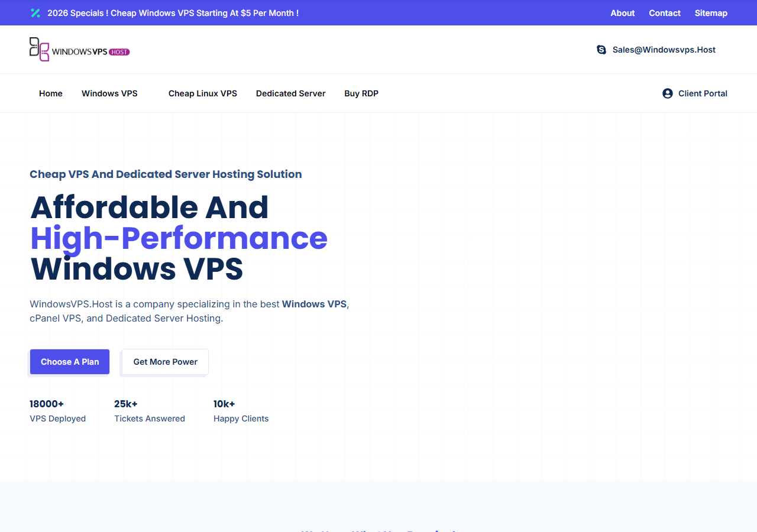This screenshot has height=532, width=757.
Task: Click the "Affordable And" heading line
Action: point(149,207)
